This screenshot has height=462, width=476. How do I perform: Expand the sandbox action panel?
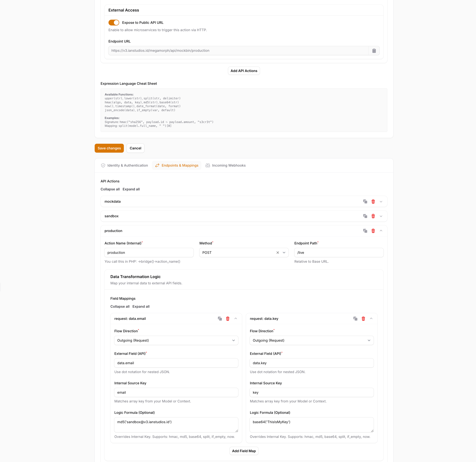coord(381,216)
